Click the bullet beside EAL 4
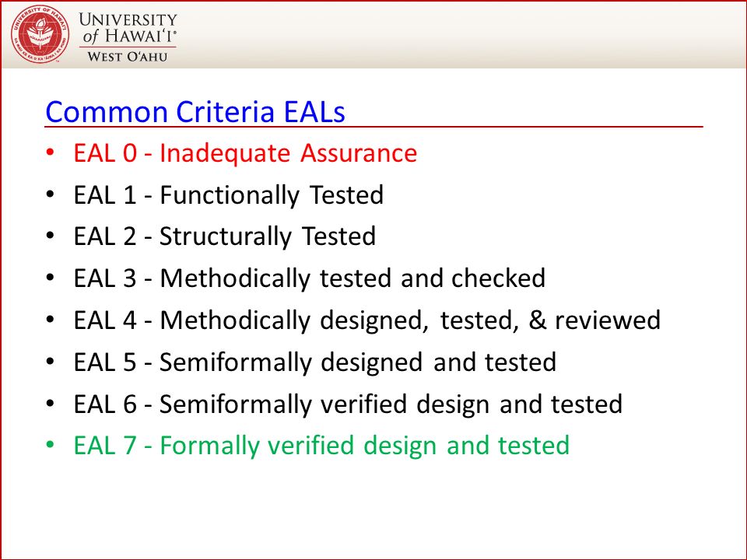This screenshot has height=560, width=747. pos(51,320)
